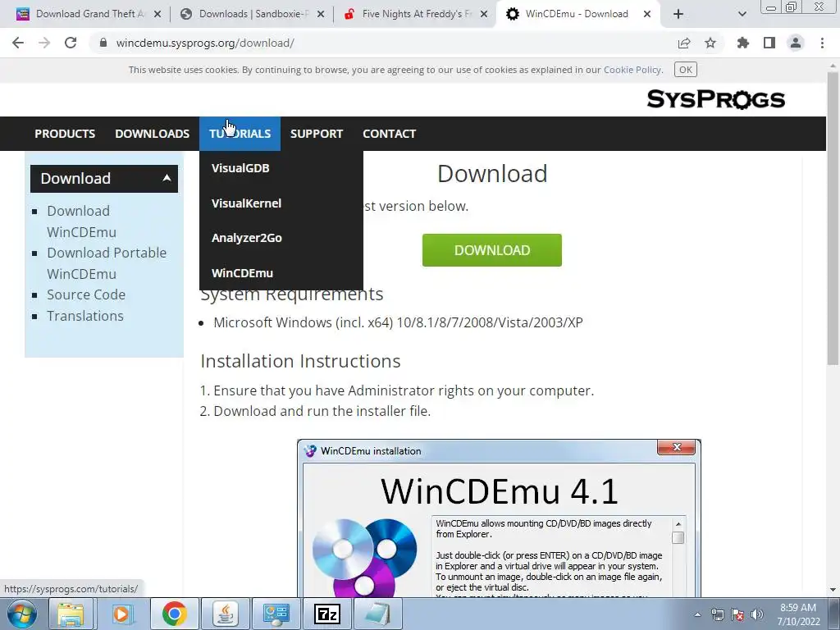Open the DOWNLOADS menu
This screenshot has height=630, width=840.
click(152, 134)
